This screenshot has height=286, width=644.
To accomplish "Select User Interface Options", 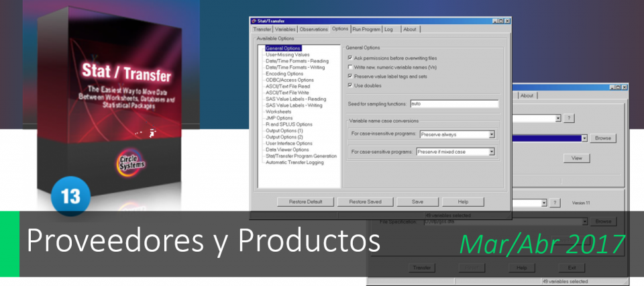I will click(288, 144).
